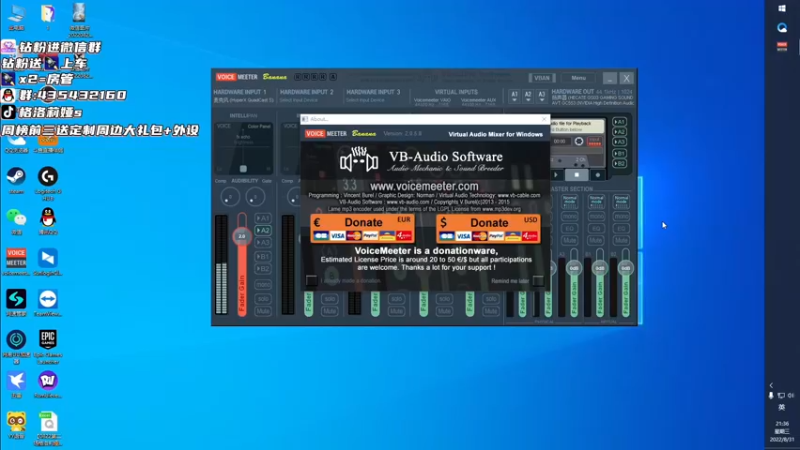
Task: Toggle solo on hardware input 1 strip
Action: point(263,299)
